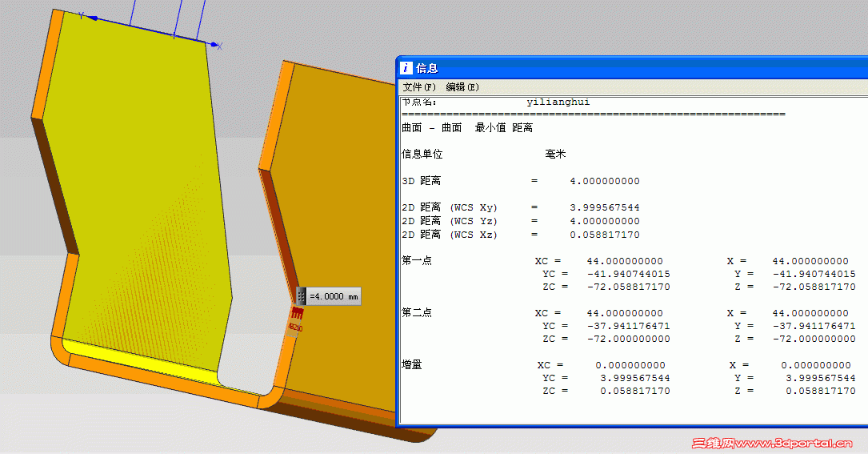This screenshot has width=868, height=454.
Task: Click the 信息单位 label
Action: 422,154
